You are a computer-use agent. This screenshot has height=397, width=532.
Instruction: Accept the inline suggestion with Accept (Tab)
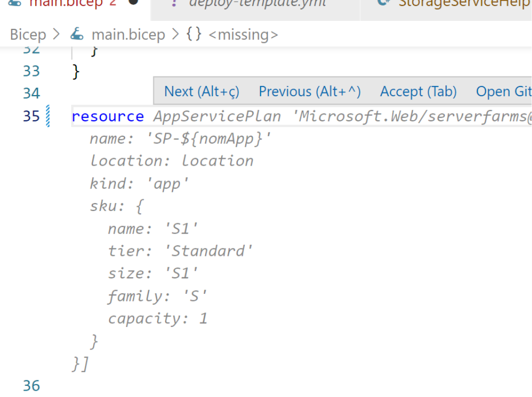(x=418, y=91)
